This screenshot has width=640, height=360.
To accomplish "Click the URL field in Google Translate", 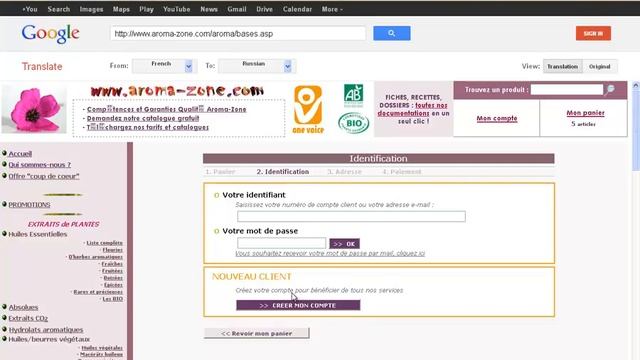I will click(238, 33).
